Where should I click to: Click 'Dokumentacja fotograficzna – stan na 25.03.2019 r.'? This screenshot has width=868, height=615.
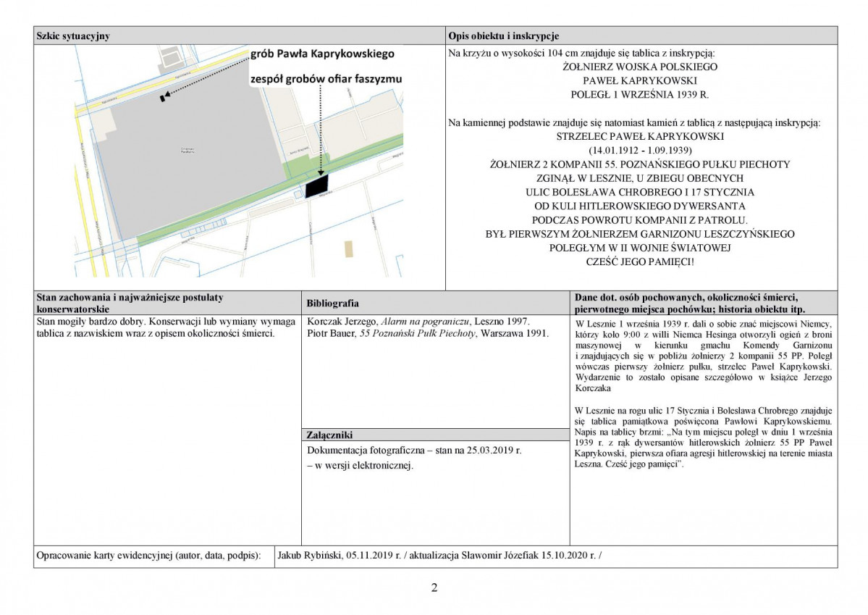tap(414, 451)
